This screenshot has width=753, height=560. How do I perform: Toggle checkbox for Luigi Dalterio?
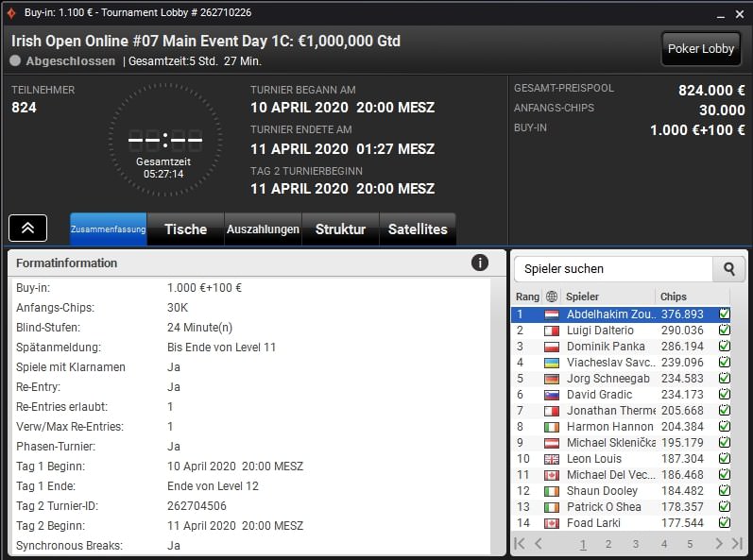pos(725,331)
